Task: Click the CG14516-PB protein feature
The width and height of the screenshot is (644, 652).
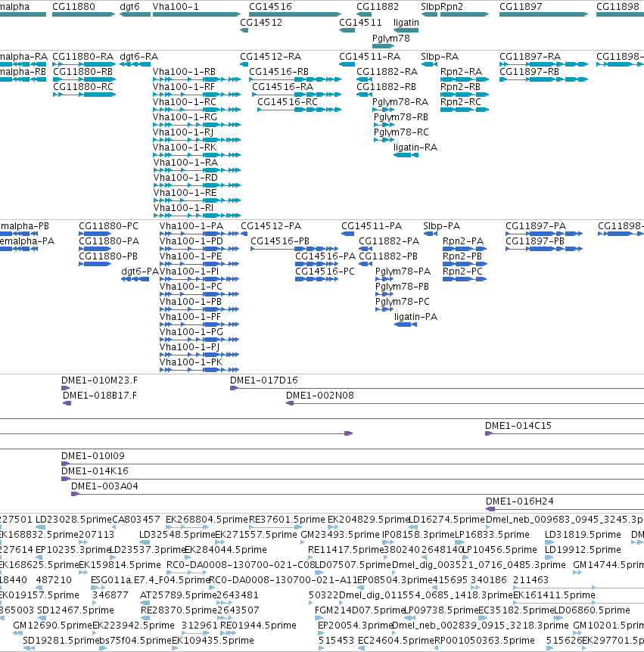Action: [x=294, y=249]
